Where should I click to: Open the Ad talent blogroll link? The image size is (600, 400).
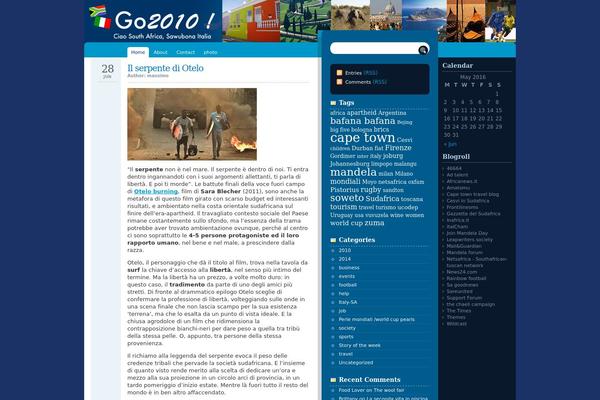pos(457,175)
